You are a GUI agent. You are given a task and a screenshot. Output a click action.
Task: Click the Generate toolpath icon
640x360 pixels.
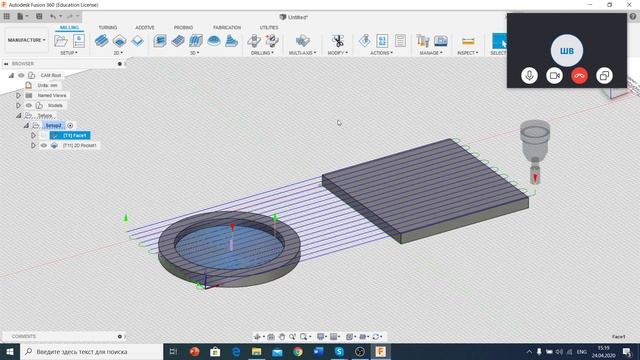point(364,41)
